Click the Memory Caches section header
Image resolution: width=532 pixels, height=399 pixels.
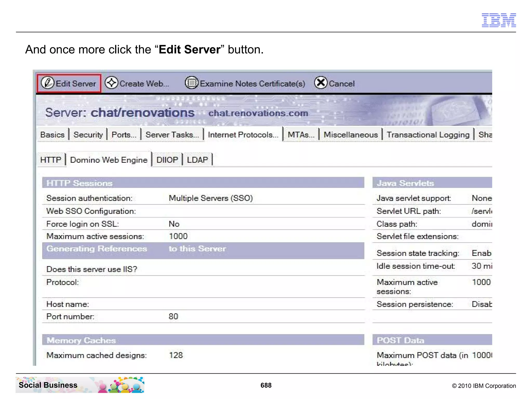203,340
